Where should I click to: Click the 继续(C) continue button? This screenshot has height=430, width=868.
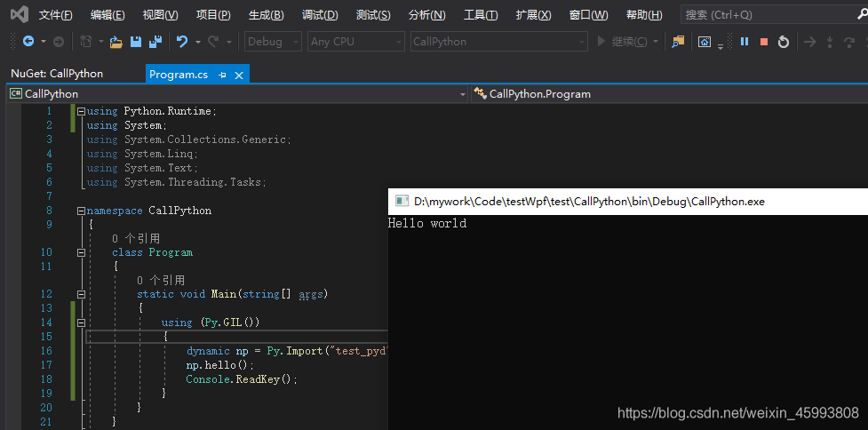click(622, 42)
